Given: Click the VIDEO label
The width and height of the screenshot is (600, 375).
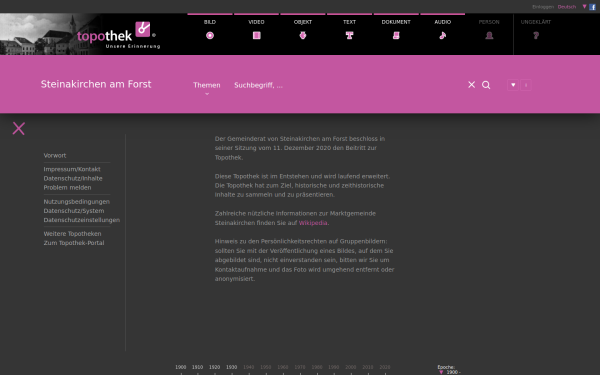Looking at the screenshot, I should [x=256, y=22].
